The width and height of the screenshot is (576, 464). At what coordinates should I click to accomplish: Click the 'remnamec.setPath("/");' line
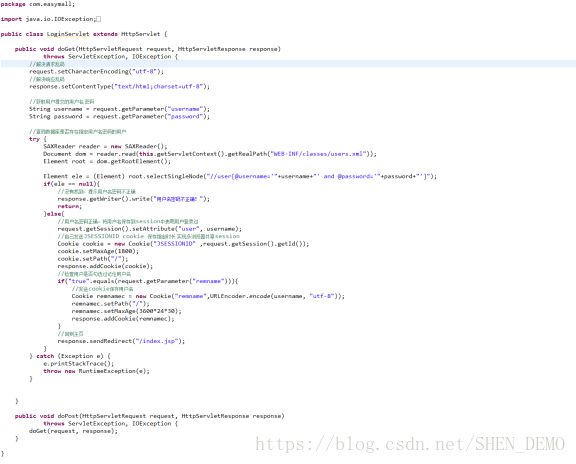click(111, 304)
